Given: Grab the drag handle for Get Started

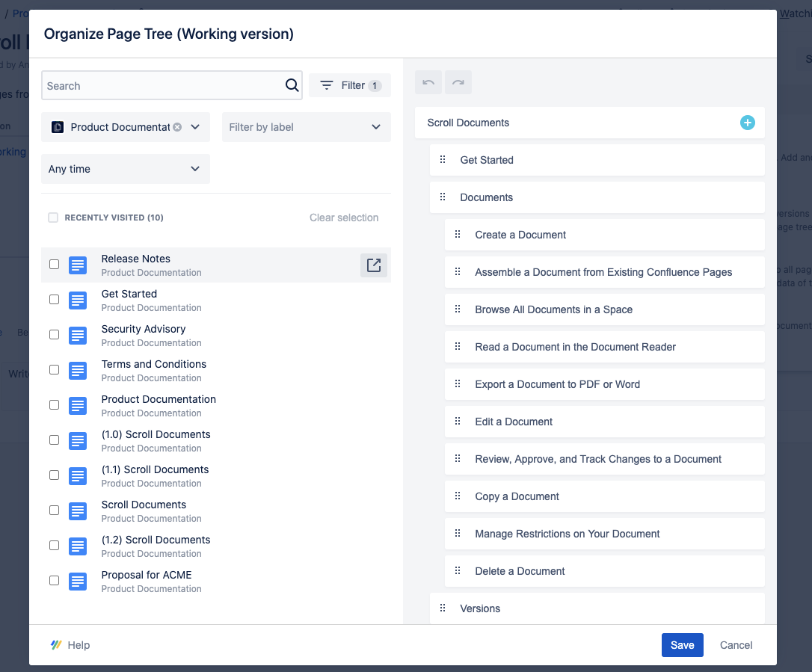Looking at the screenshot, I should click(x=443, y=159).
